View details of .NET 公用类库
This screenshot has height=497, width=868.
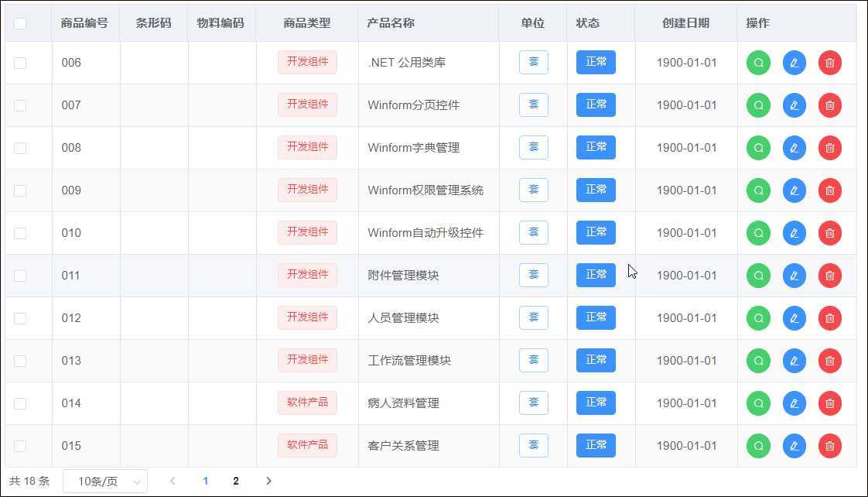pos(757,62)
